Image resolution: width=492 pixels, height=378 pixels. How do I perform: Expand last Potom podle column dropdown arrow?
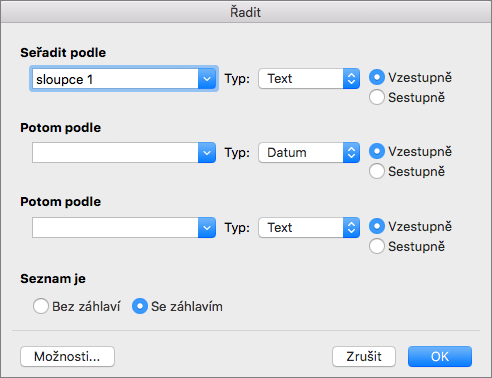(x=207, y=228)
